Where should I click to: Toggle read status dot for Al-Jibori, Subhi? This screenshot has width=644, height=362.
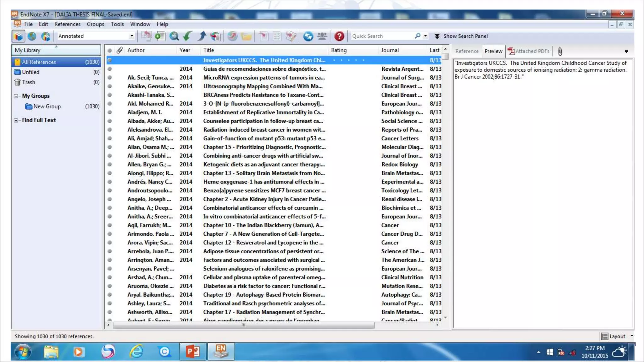coord(109,156)
